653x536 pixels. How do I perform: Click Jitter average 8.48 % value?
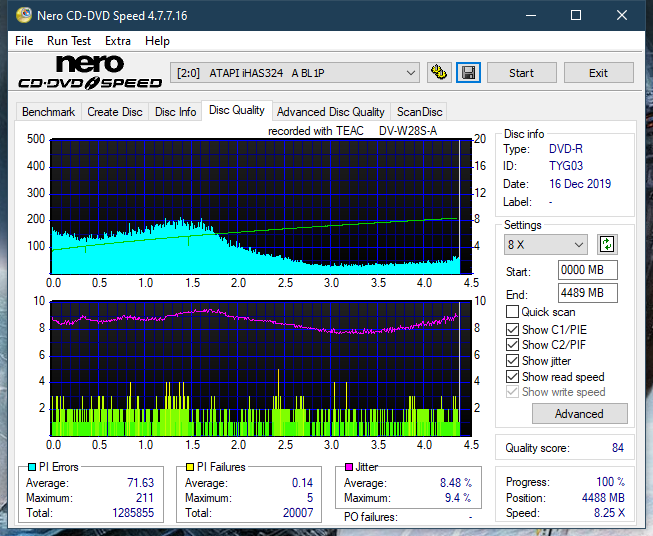click(456, 483)
